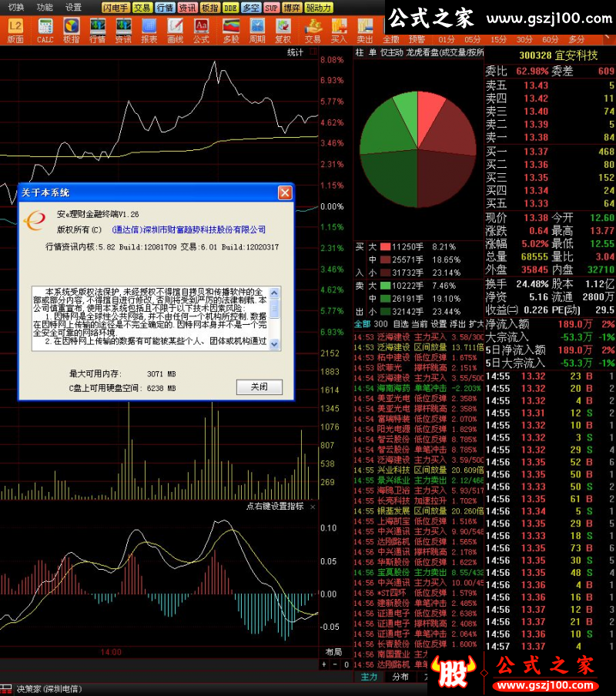Switch chart to 15分 period
616x696 pixels.
(498, 39)
